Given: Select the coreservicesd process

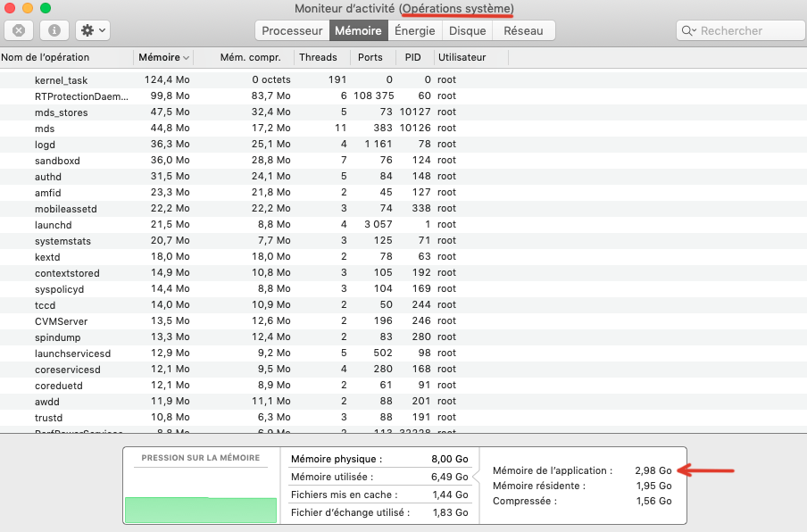Looking at the screenshot, I should pos(403,370).
